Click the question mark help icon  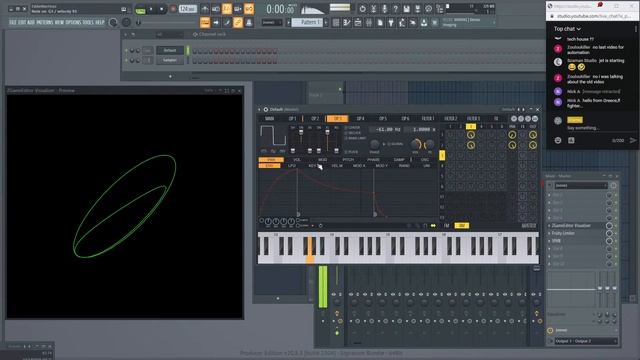tap(396, 9)
